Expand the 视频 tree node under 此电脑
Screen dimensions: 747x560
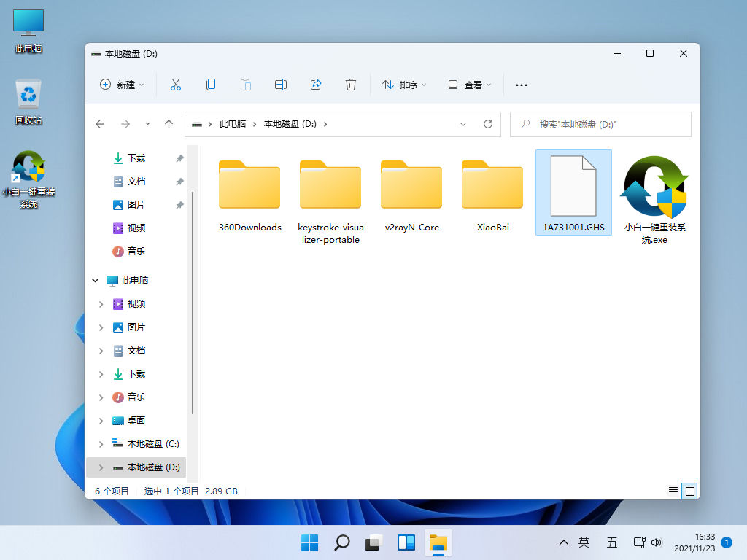point(101,304)
